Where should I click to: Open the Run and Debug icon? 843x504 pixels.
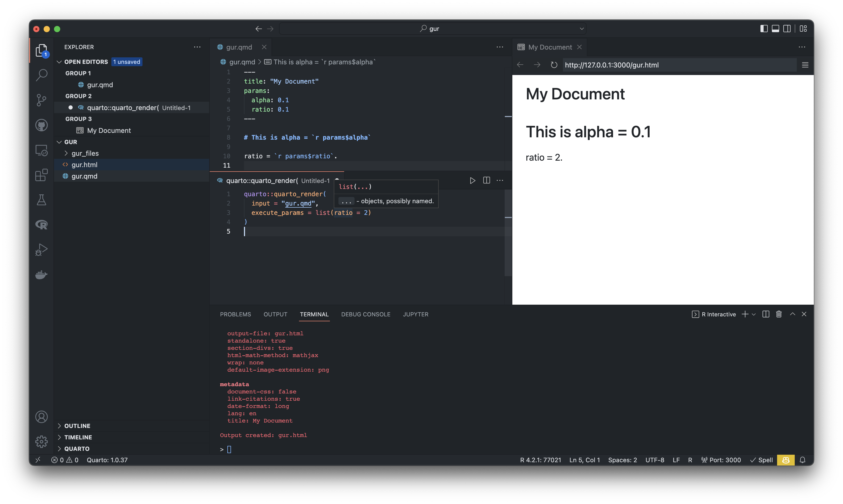coord(42,250)
